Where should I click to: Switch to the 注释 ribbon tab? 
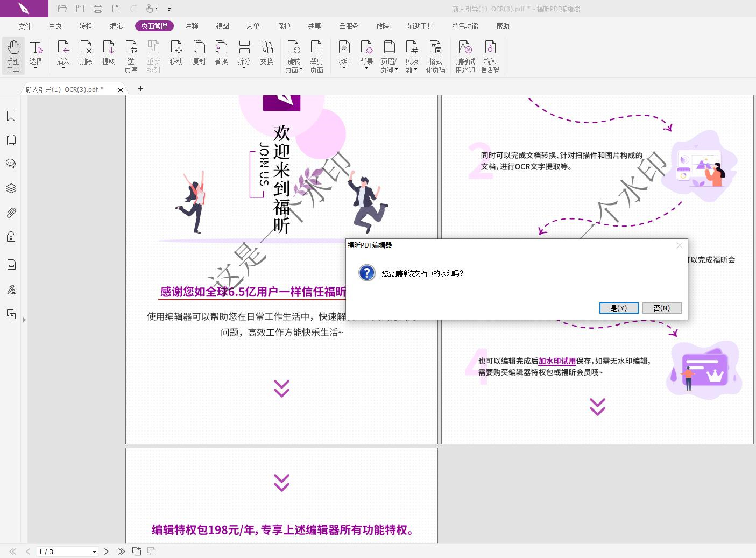click(x=192, y=25)
